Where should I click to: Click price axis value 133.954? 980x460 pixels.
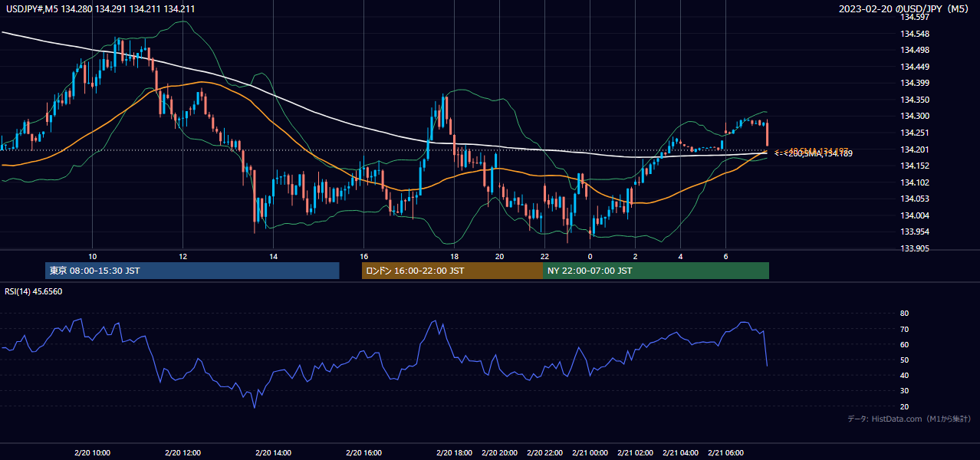[x=915, y=232]
